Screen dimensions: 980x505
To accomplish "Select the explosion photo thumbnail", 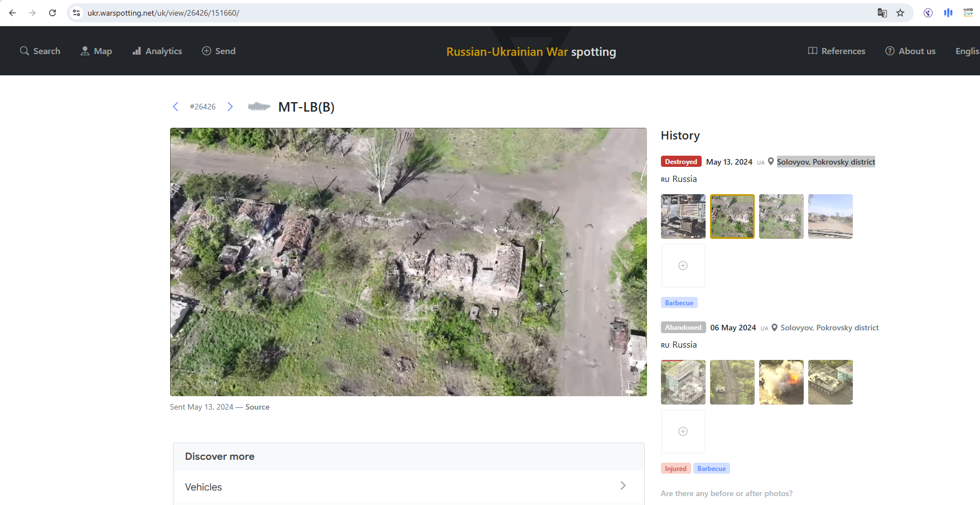I will [x=781, y=382].
